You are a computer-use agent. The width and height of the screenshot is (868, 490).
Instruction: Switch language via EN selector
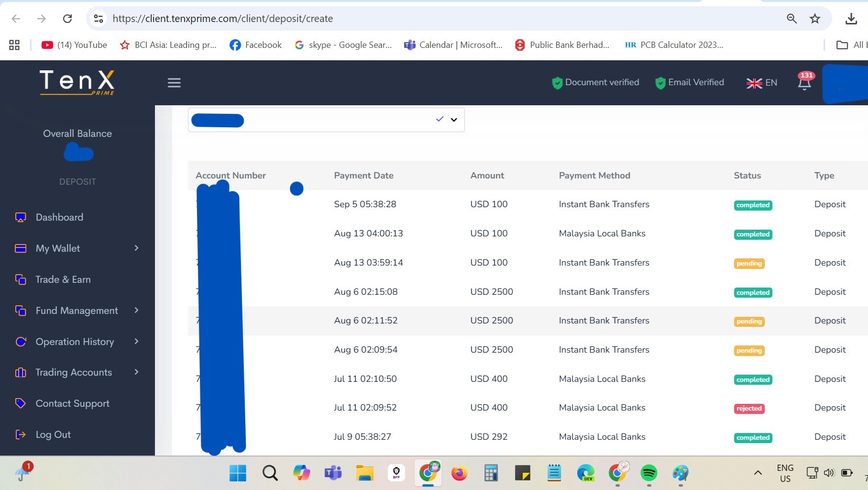point(762,83)
